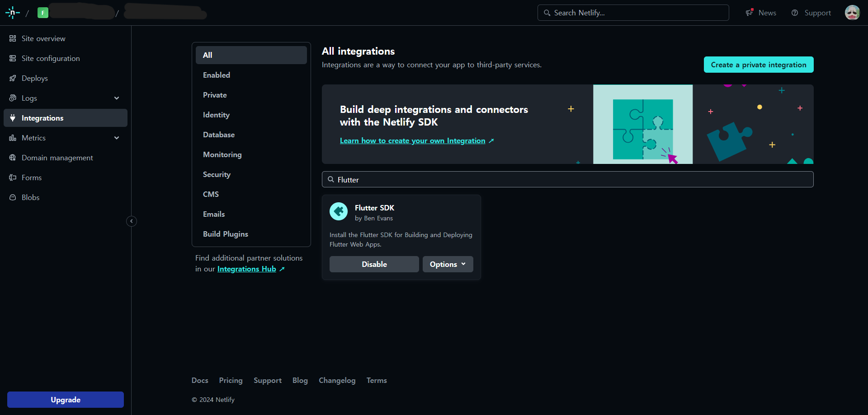Focus the Search Netlify field
Viewport: 868px width, 415px height.
point(633,13)
